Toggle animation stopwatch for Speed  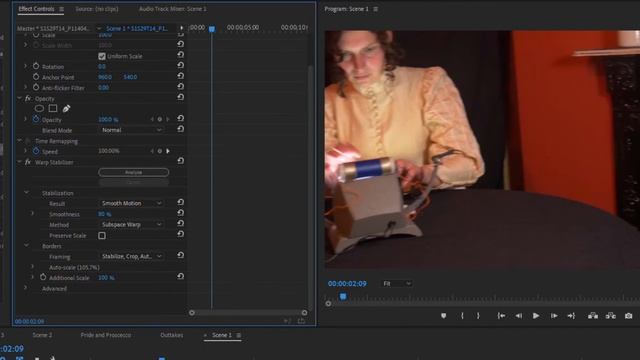pos(36,151)
